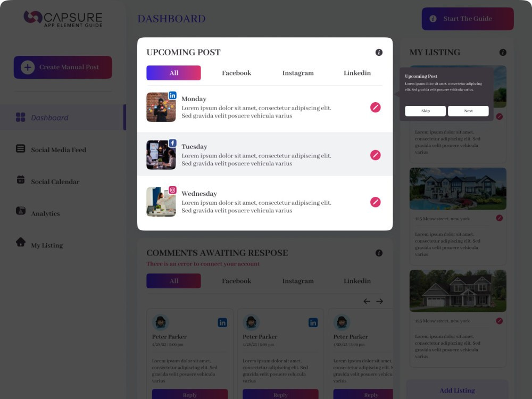The width and height of the screenshot is (532, 399).
Task: Click the Social Media Feed icon
Action: 20,148
